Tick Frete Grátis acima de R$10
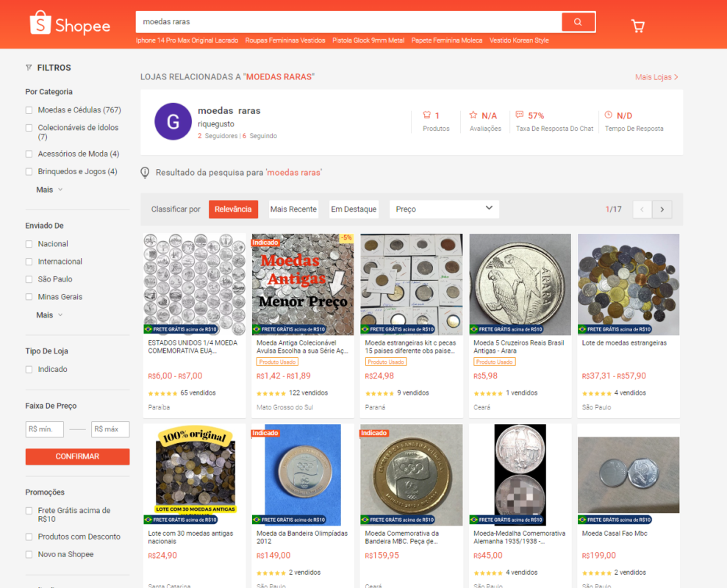The image size is (727, 588). click(29, 511)
